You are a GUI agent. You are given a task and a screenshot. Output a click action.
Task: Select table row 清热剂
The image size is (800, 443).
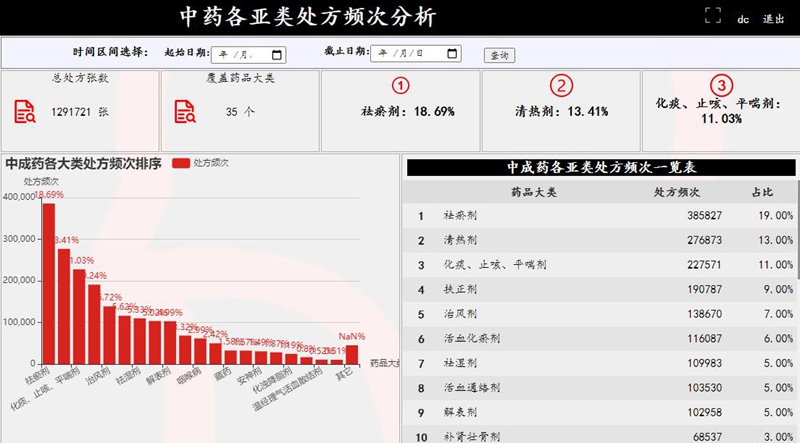click(x=599, y=240)
